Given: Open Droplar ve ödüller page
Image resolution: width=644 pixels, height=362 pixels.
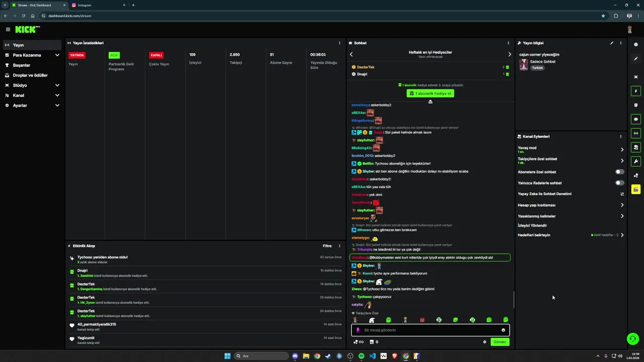Looking at the screenshot, I should pyautogui.click(x=32, y=75).
